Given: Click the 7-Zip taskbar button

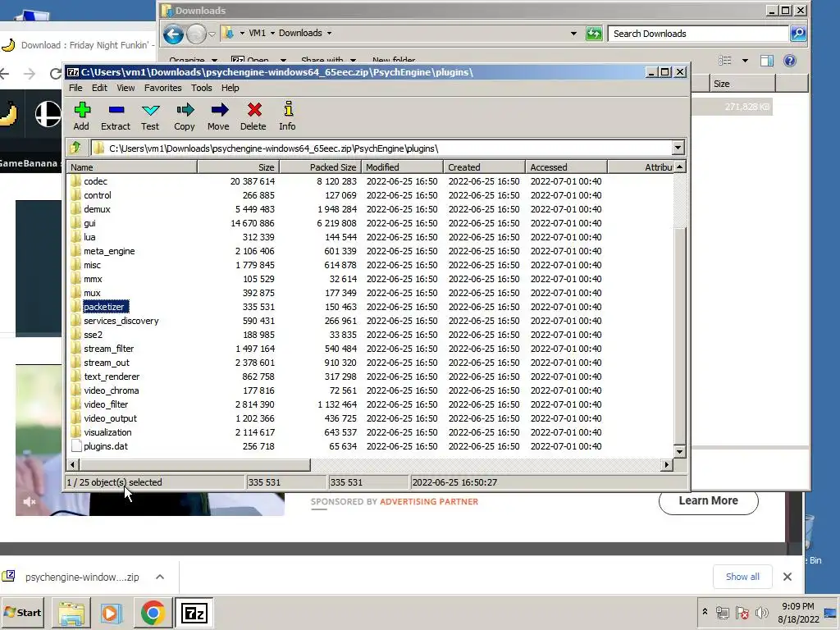Looking at the screenshot, I should (194, 613).
